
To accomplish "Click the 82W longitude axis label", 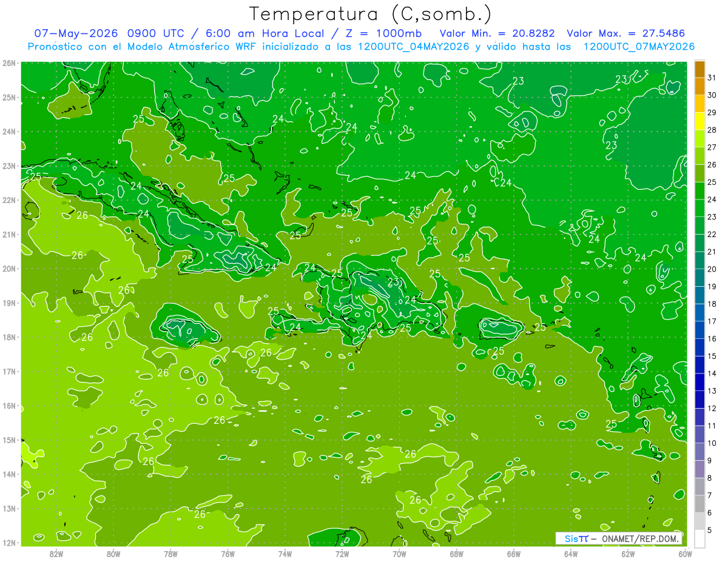I will coord(56,554).
